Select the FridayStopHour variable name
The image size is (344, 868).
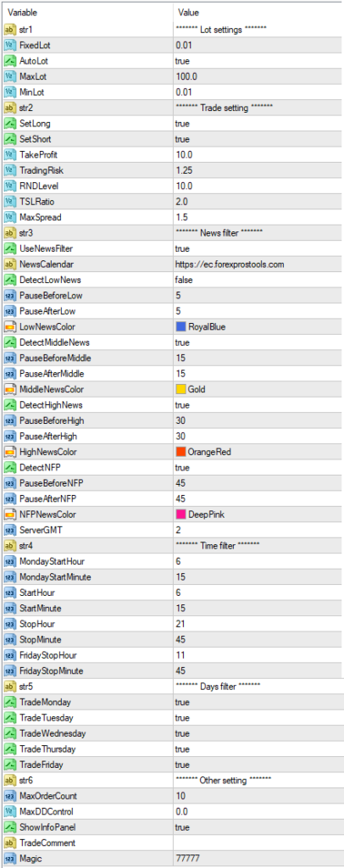click(48, 655)
